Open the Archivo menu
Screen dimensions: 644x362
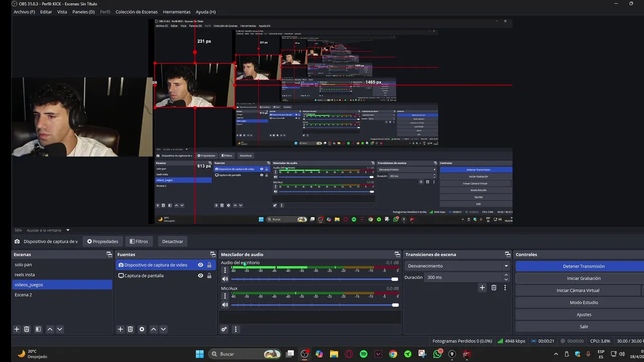24,12
